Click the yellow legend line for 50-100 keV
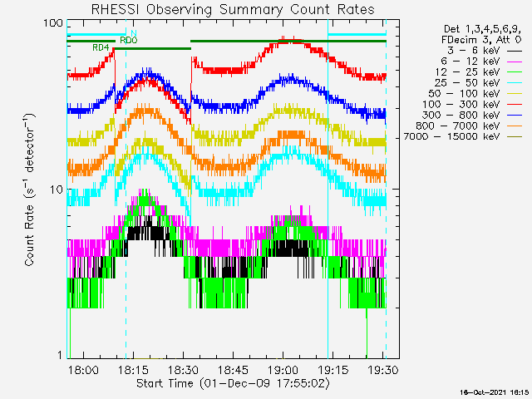The height and width of the screenshot is (399, 532). (x=515, y=94)
